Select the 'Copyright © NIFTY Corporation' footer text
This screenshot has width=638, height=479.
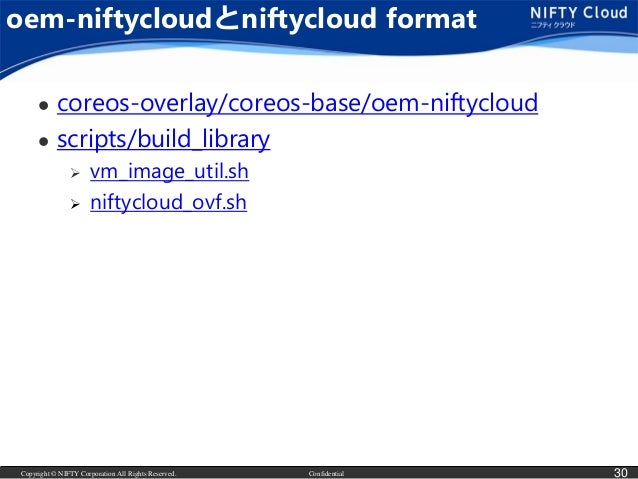tap(98, 473)
